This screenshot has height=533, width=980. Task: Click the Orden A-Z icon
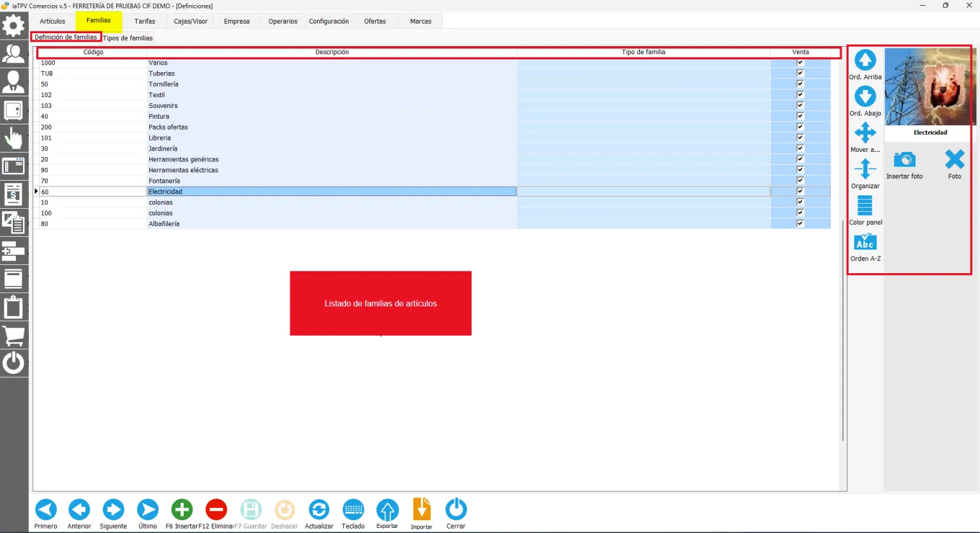(865, 242)
